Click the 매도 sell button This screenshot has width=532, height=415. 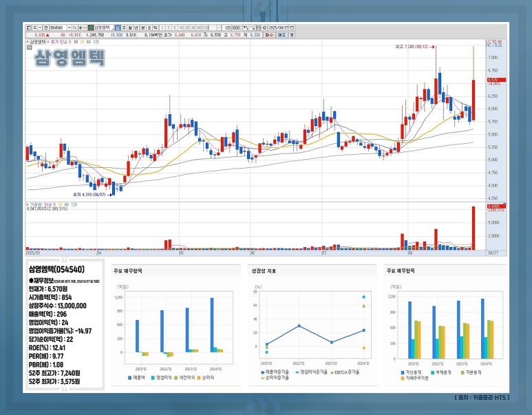281,33
